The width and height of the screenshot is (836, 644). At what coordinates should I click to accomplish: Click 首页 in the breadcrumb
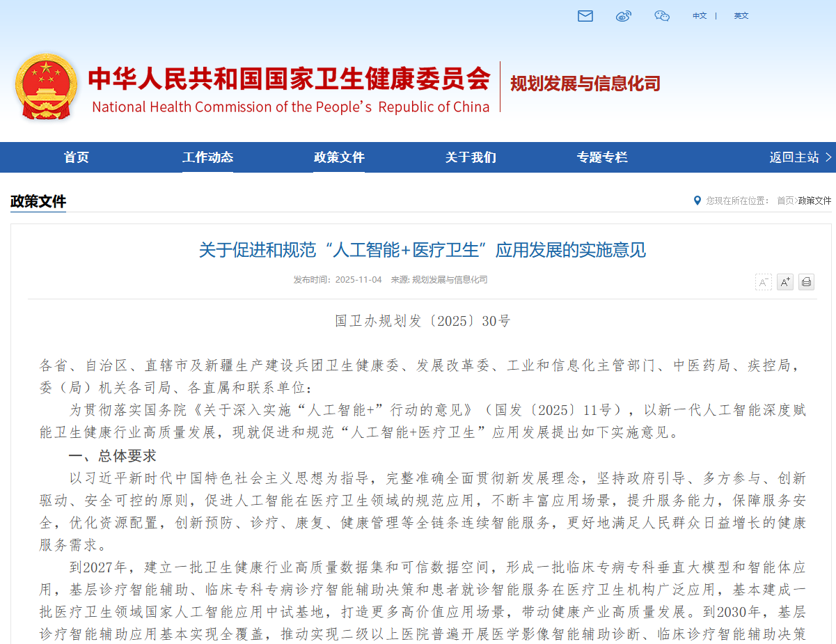point(785,201)
